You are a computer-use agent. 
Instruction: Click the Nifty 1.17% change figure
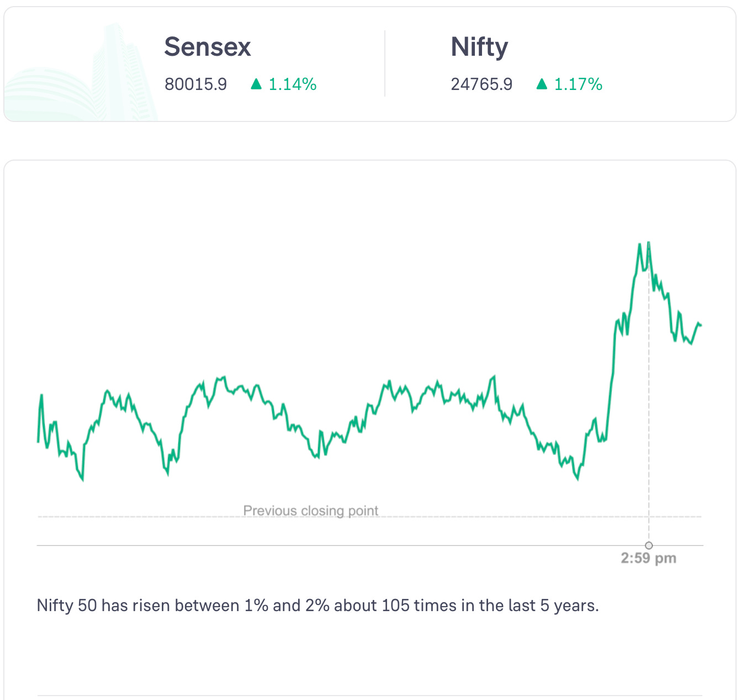click(x=578, y=84)
